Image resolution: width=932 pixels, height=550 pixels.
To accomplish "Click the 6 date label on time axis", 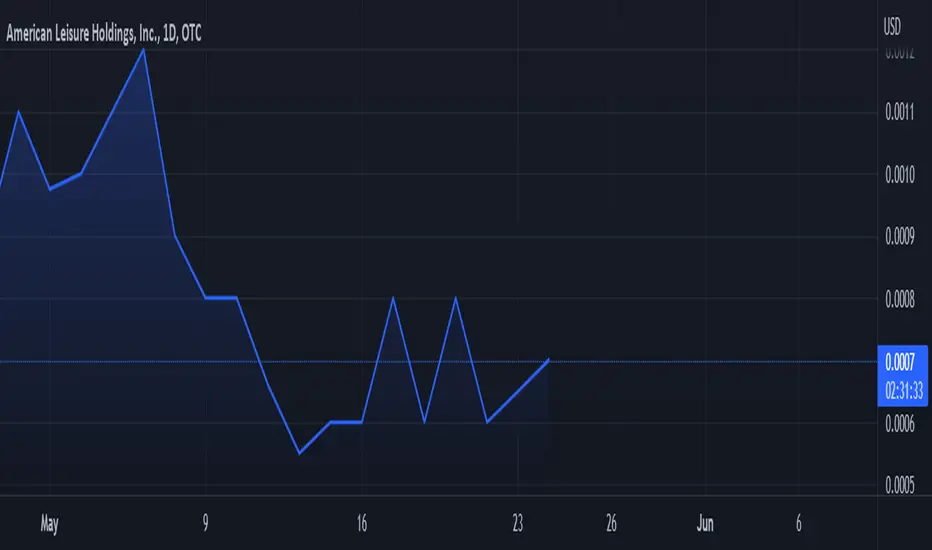I will (x=799, y=523).
